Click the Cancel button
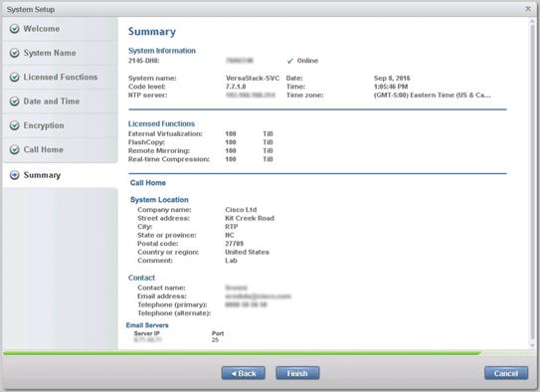This screenshot has width=540, height=392. click(506, 373)
